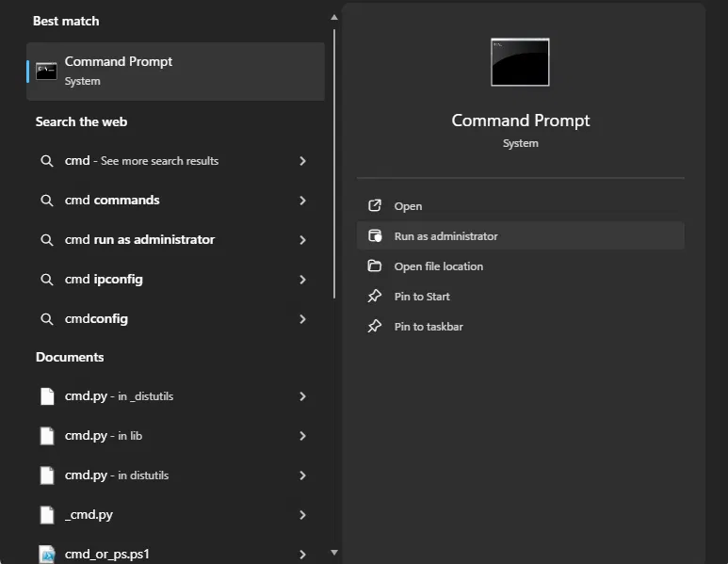This screenshot has width=728, height=564.
Task: Expand the 'cmd run as administrator' chevron
Action: (302, 240)
